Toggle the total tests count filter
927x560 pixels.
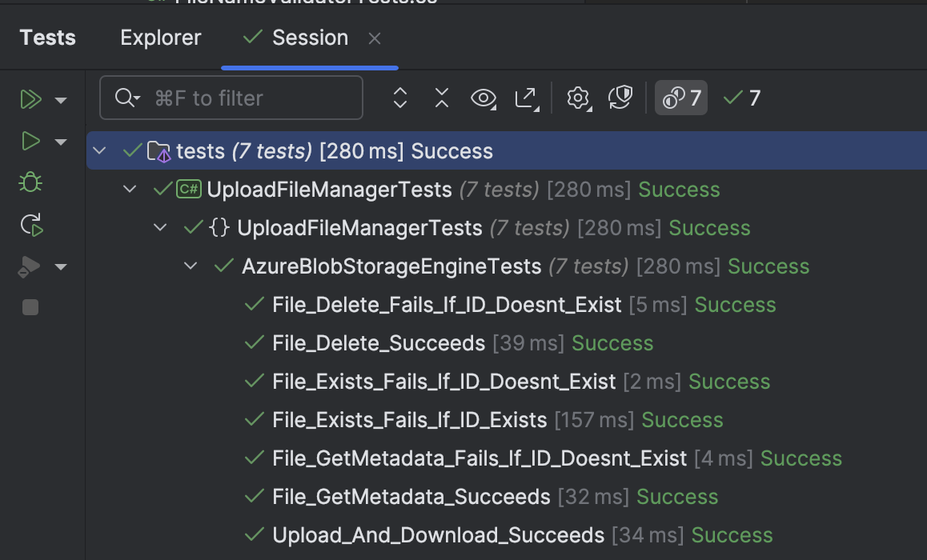click(x=680, y=98)
